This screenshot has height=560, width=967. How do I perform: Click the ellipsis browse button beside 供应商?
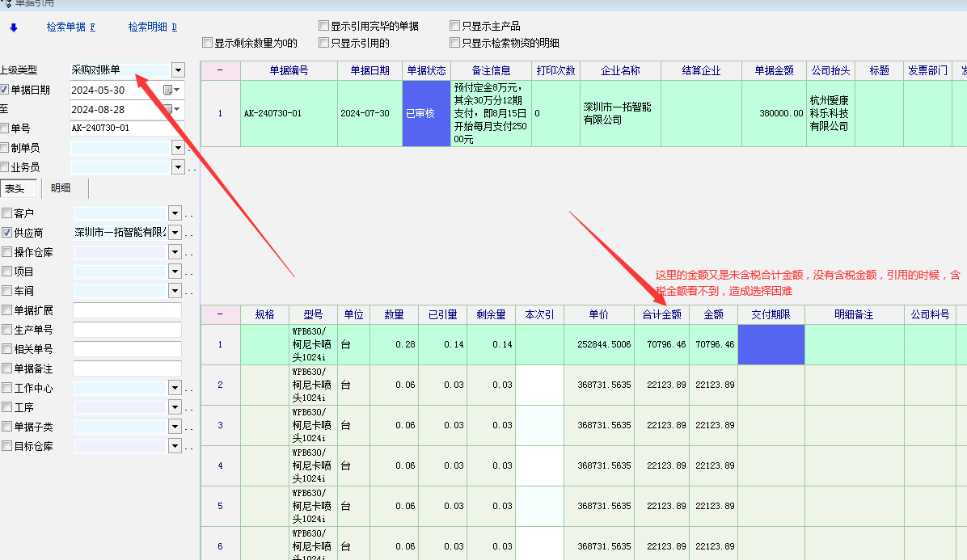(190, 234)
